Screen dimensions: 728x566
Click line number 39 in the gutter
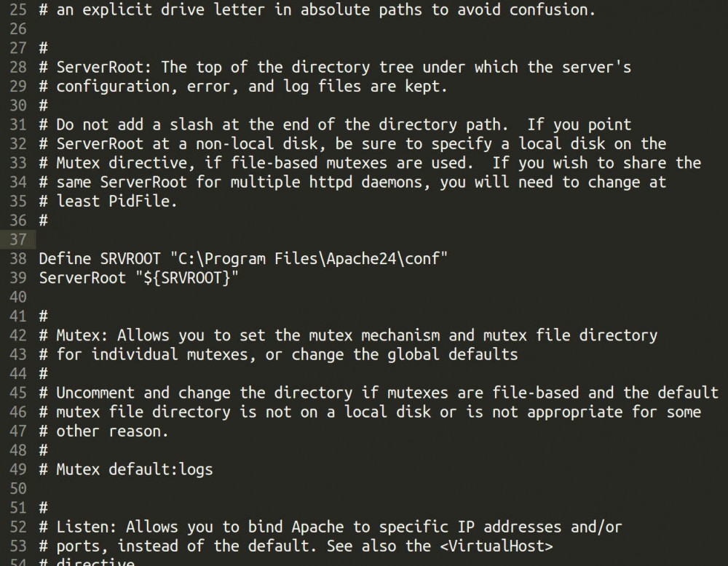[x=19, y=278]
